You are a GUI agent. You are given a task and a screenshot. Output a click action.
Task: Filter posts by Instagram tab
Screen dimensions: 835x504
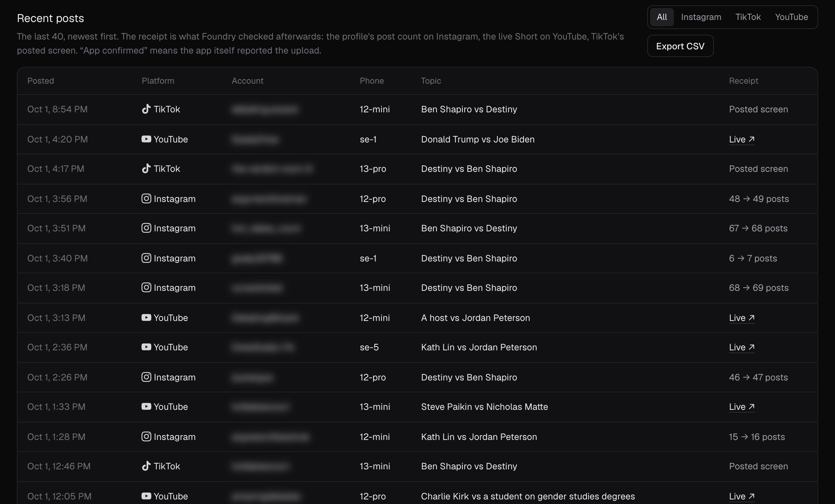pyautogui.click(x=701, y=17)
